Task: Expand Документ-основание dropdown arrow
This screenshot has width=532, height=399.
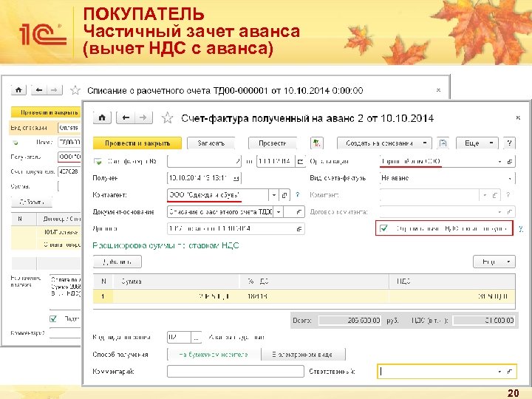Action: 279,212
